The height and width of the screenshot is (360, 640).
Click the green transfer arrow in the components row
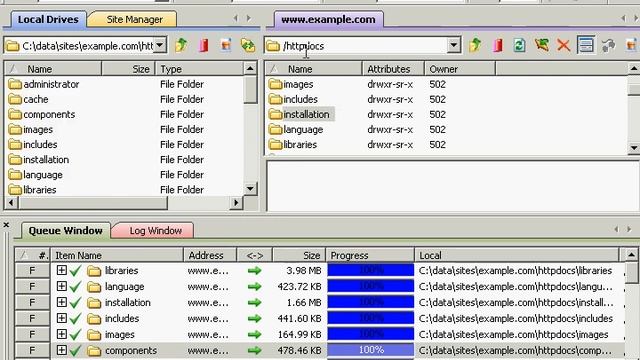[254, 351]
